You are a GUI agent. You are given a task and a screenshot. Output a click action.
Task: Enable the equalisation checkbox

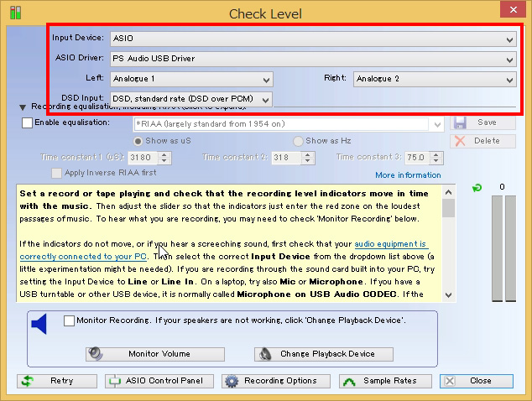28,123
